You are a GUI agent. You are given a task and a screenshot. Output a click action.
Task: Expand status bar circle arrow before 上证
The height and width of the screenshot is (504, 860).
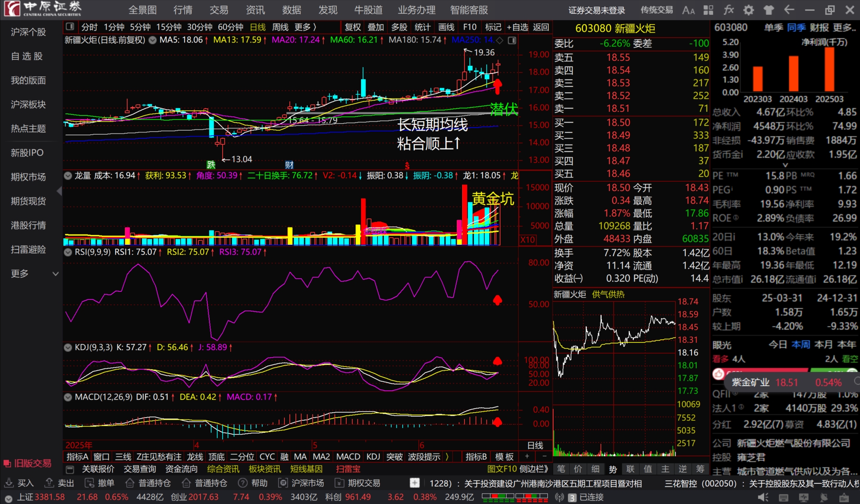9,498
